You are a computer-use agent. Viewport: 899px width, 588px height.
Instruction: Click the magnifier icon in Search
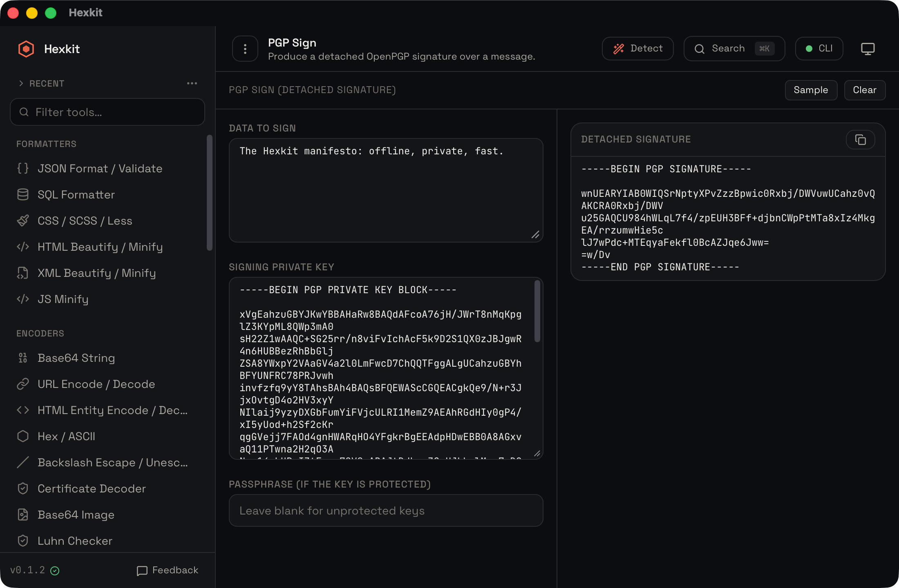[700, 49]
